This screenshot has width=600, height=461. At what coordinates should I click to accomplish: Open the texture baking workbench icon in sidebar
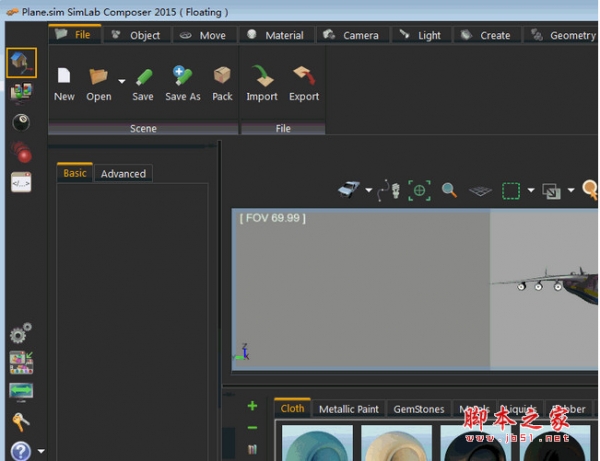21,93
